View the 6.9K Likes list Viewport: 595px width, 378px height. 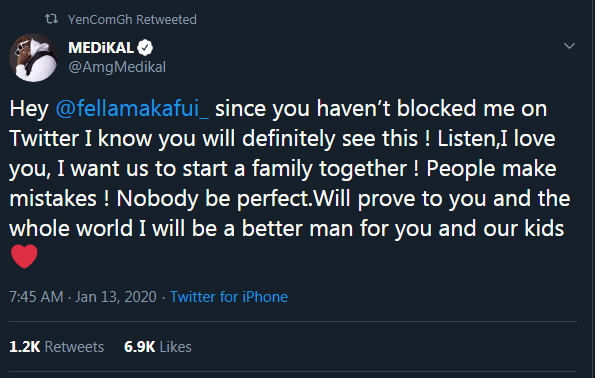click(158, 347)
